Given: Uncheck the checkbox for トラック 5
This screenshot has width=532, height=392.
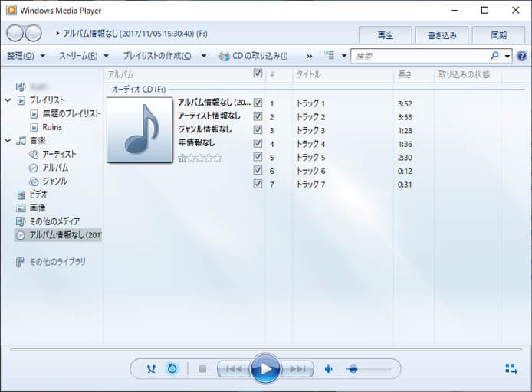Looking at the screenshot, I should [258, 156].
